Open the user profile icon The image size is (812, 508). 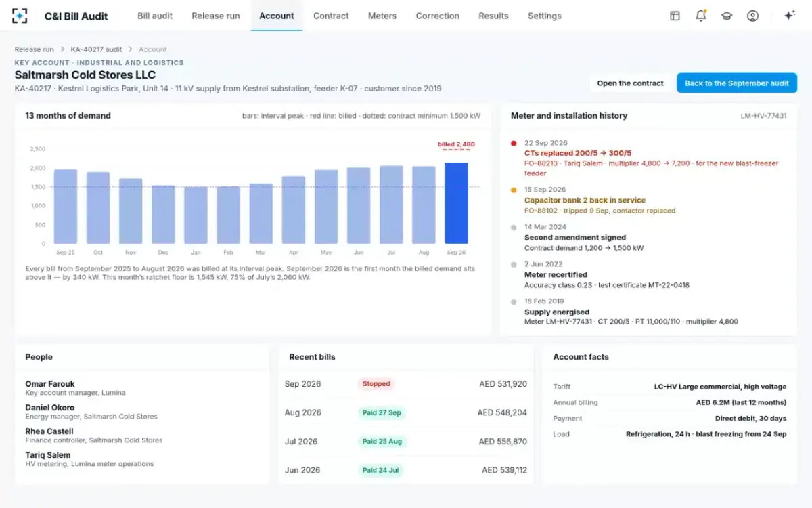point(752,16)
